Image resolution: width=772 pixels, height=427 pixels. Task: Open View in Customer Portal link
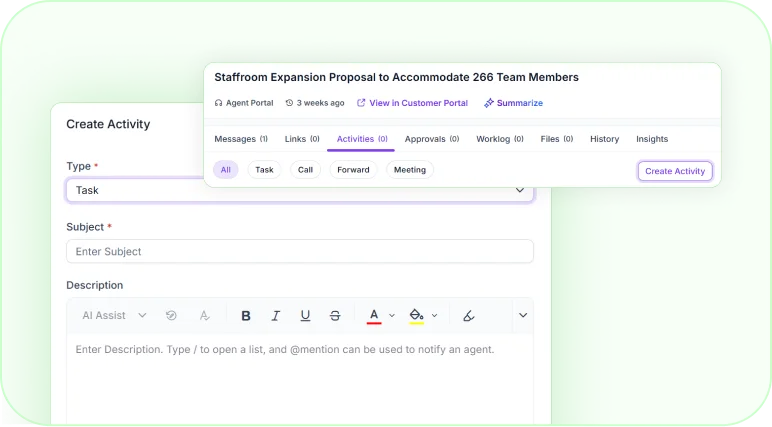(x=418, y=103)
